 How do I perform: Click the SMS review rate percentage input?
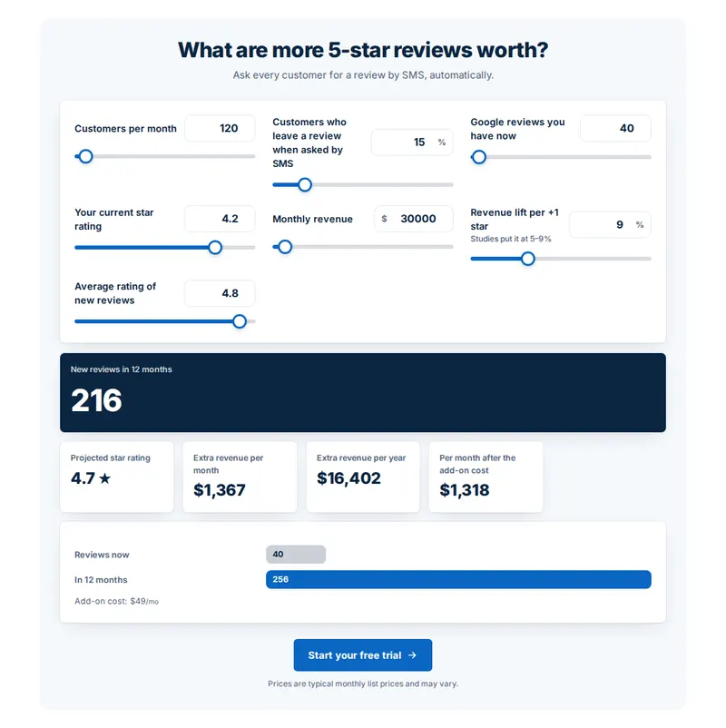tap(412, 143)
